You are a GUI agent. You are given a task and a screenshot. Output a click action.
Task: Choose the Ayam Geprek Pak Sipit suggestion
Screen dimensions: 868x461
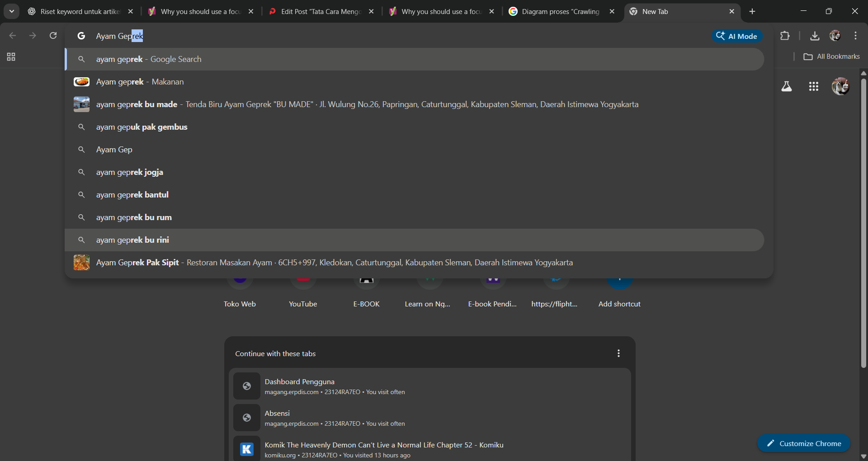415,263
